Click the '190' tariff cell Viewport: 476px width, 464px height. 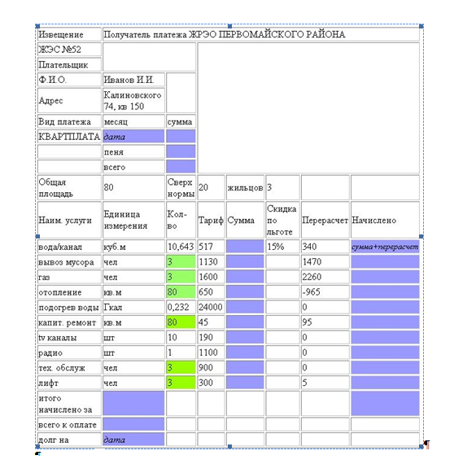(211, 337)
